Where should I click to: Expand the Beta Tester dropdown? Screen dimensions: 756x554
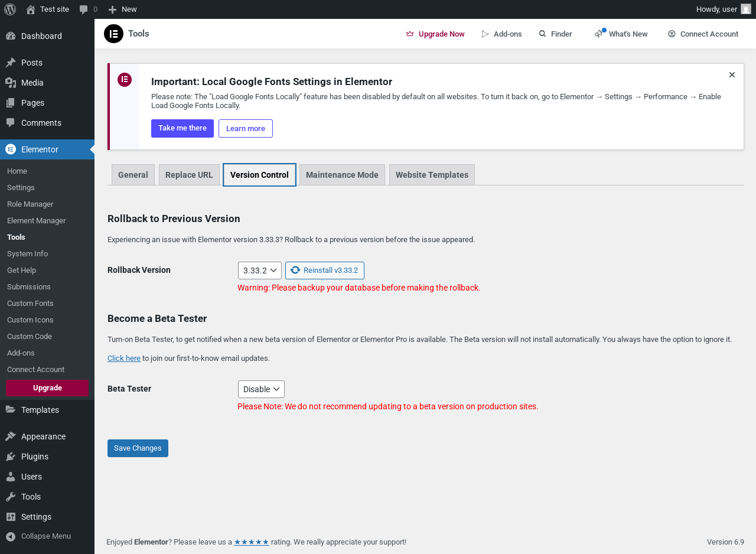tap(261, 389)
